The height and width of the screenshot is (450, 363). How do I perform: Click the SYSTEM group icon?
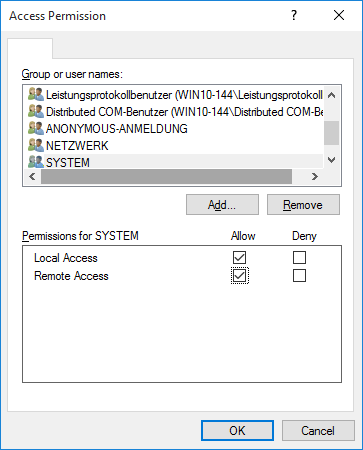[x=36, y=162]
